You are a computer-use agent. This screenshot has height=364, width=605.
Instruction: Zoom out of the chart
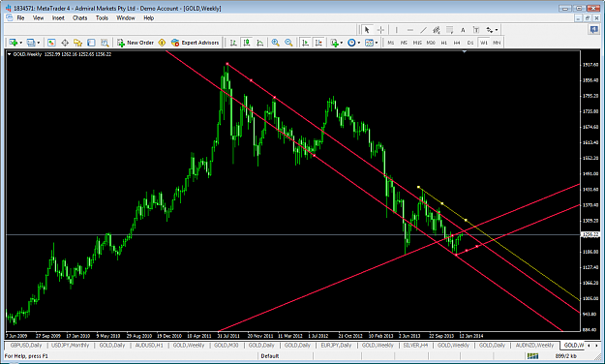pyautogui.click(x=288, y=43)
